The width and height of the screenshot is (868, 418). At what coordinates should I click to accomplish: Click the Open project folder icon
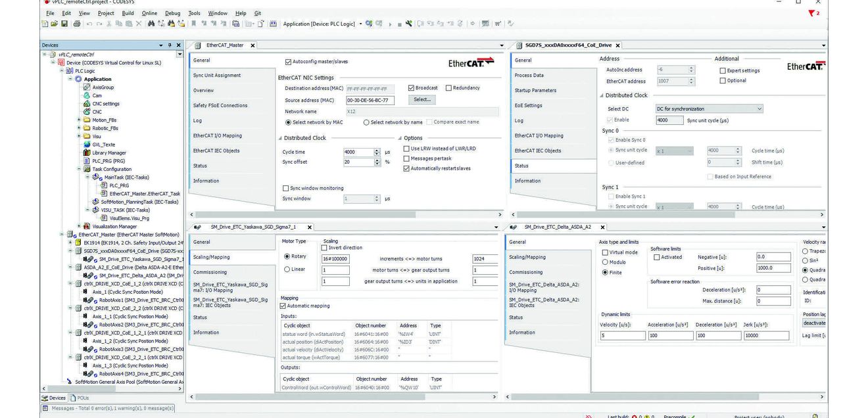coord(54,24)
